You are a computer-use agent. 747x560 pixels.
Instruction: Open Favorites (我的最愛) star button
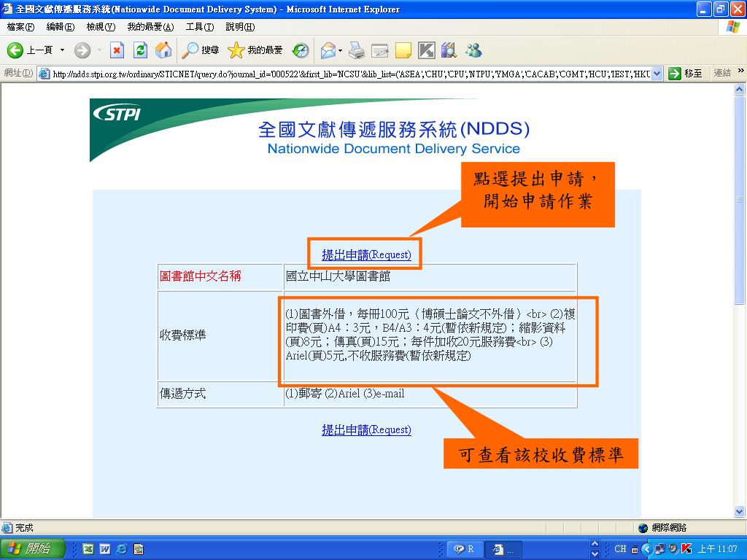[x=255, y=50]
